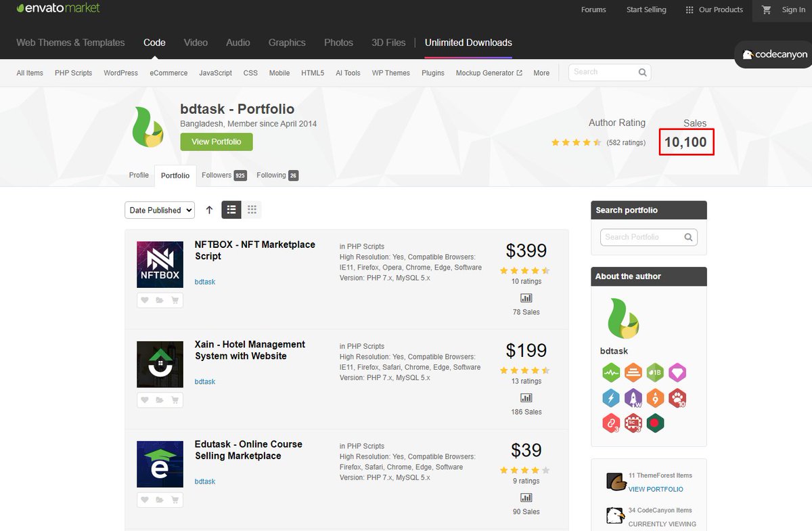Switch to list view layout

pos(231,210)
